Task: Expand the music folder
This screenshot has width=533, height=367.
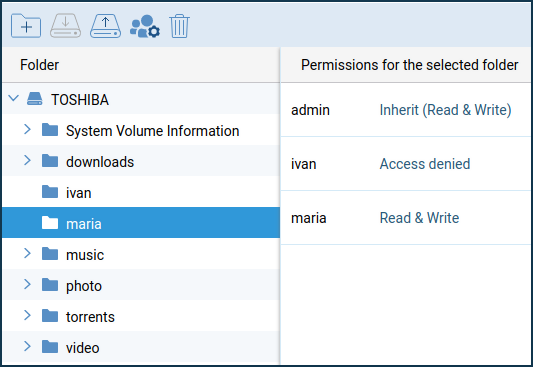Action: [x=28, y=254]
